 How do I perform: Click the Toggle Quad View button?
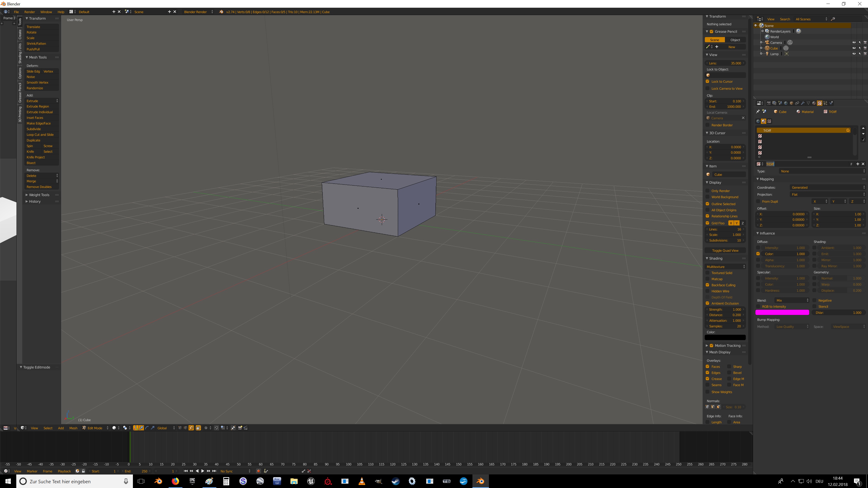click(725, 251)
